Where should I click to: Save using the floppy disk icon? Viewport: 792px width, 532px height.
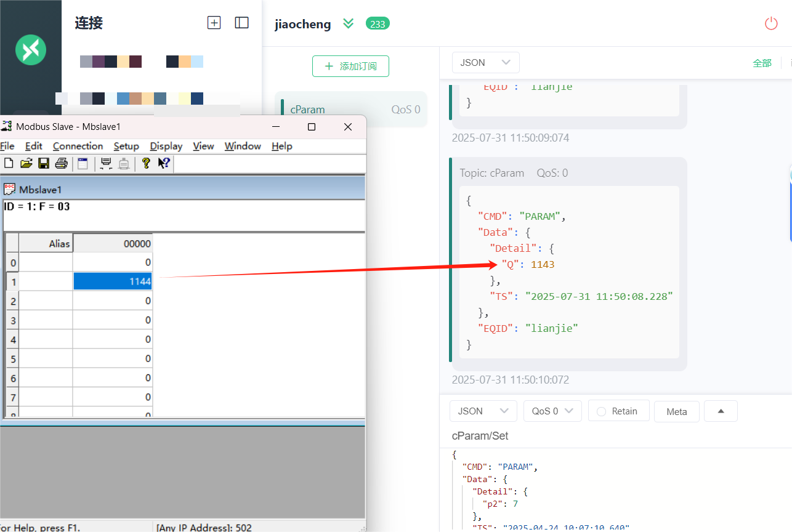tap(44, 163)
